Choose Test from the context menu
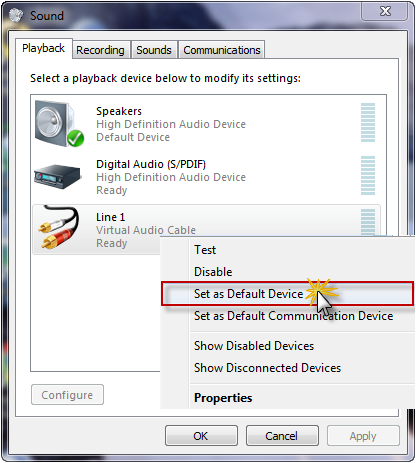 205,250
